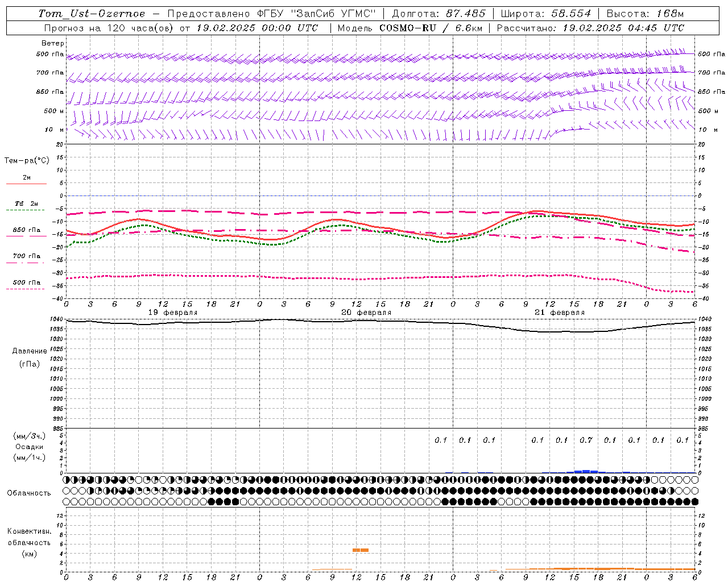Click the Давление pressure panel label
728x582 pixels.
30,351
